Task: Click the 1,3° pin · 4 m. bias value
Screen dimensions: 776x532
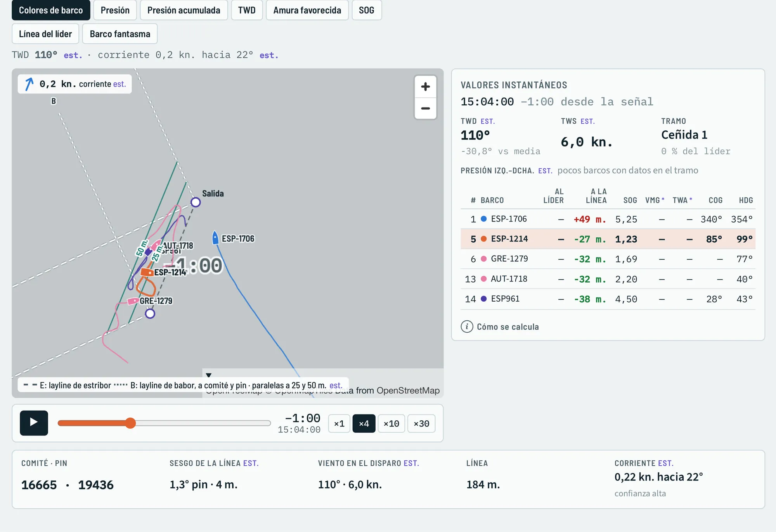Action: (x=203, y=485)
